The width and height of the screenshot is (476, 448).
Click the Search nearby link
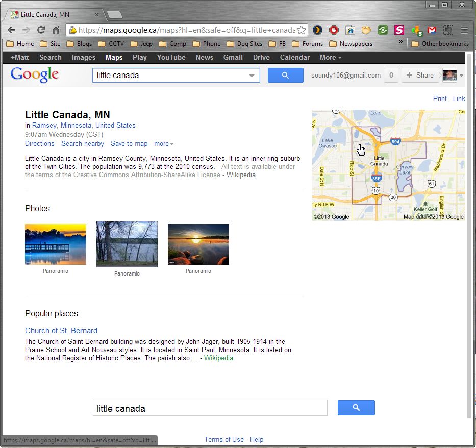83,143
